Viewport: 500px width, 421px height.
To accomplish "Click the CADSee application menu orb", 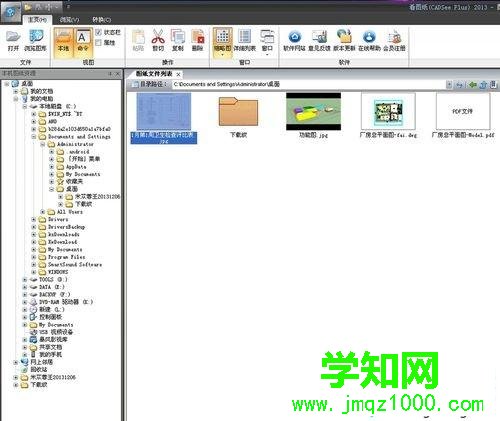I will tap(11, 12).
